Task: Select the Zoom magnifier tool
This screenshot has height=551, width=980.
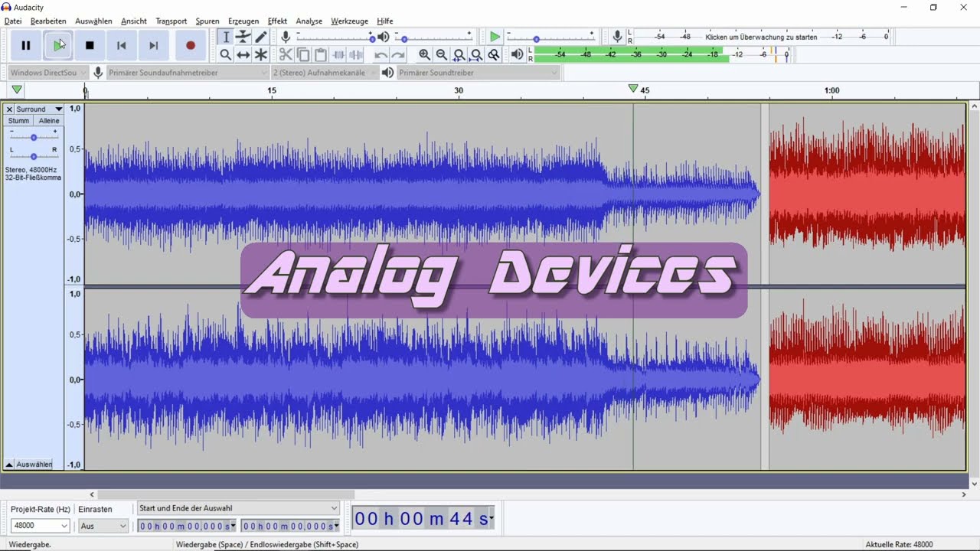Action: 225,54
